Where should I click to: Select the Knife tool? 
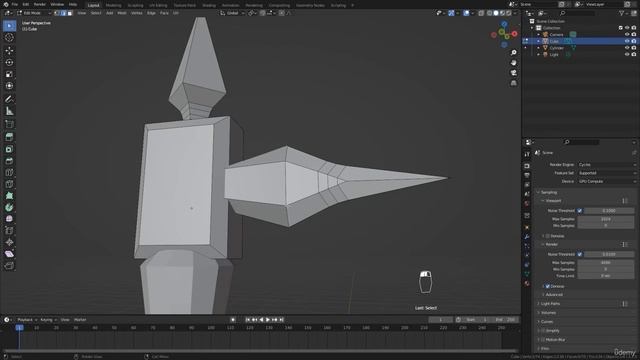9,184
